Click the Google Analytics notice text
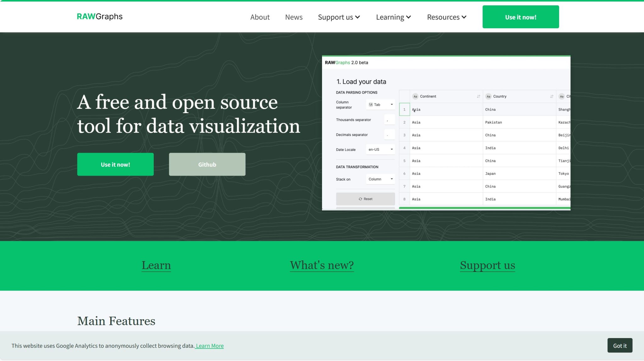 103,346
